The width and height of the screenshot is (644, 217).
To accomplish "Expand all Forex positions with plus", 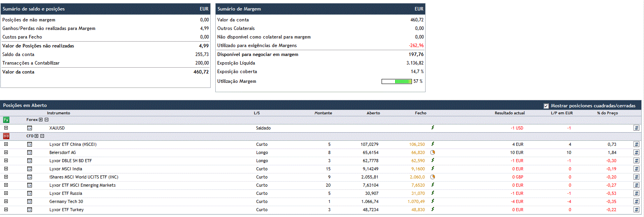I will point(40,120).
